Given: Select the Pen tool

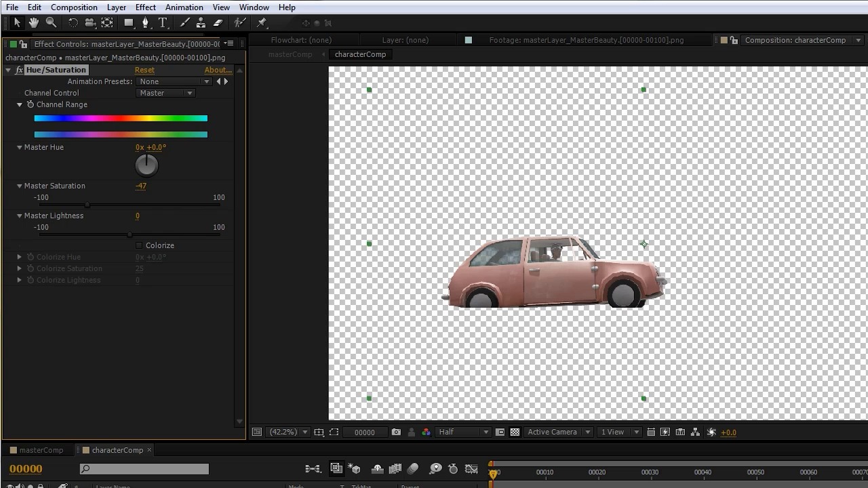Looking at the screenshot, I should 145,22.
